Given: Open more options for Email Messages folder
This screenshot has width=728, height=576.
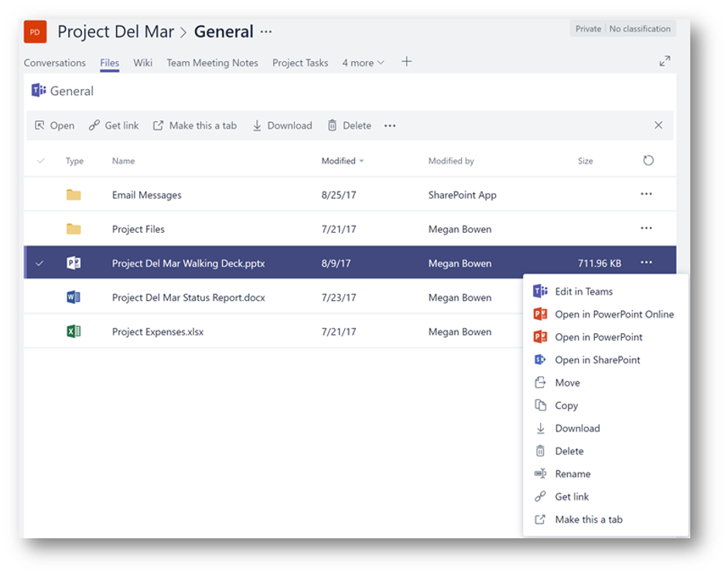Looking at the screenshot, I should 646,195.
